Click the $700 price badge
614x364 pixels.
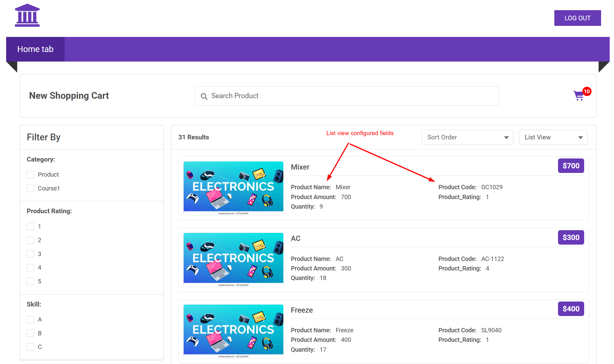pyautogui.click(x=571, y=166)
